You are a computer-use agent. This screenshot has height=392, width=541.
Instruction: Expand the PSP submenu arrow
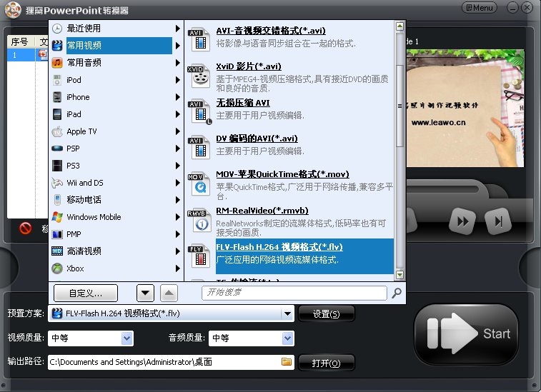(178, 149)
